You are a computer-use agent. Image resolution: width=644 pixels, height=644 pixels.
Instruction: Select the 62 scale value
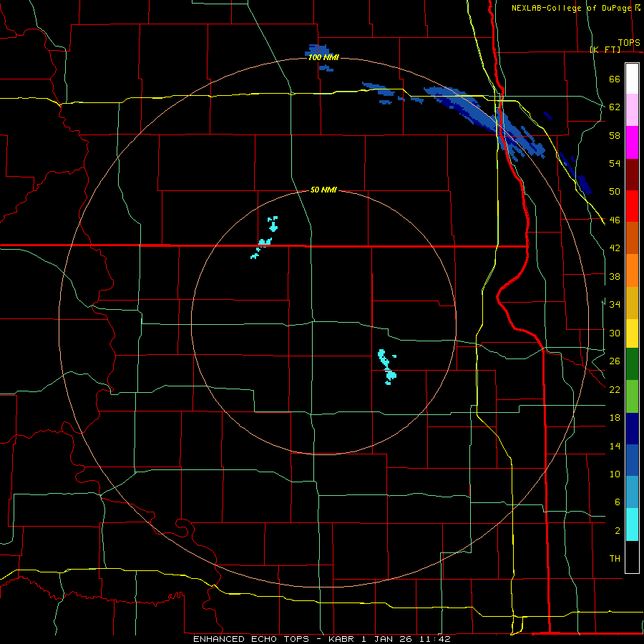point(615,107)
